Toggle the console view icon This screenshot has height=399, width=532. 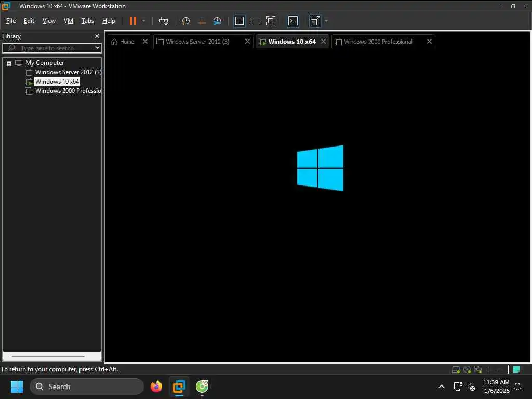[293, 21]
